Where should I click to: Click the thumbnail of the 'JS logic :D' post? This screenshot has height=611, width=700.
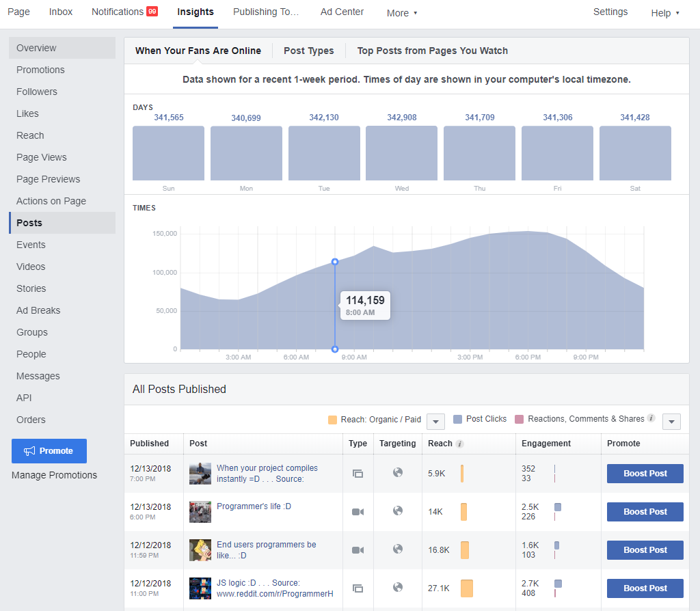pyautogui.click(x=200, y=588)
